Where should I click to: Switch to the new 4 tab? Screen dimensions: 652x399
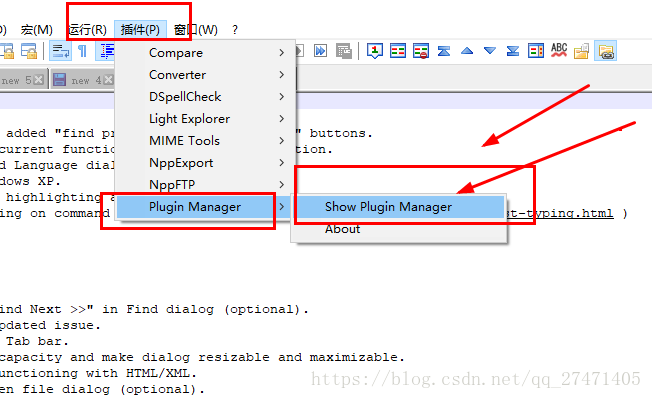click(x=82, y=80)
